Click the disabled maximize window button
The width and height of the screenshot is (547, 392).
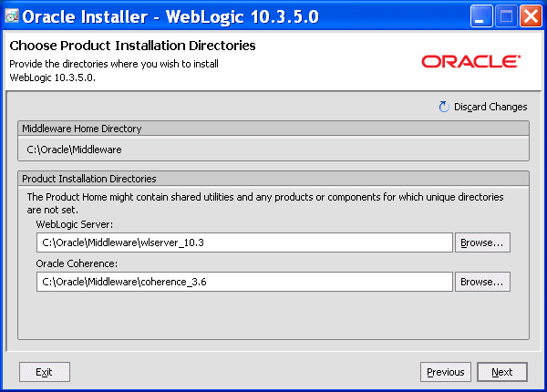[506, 15]
